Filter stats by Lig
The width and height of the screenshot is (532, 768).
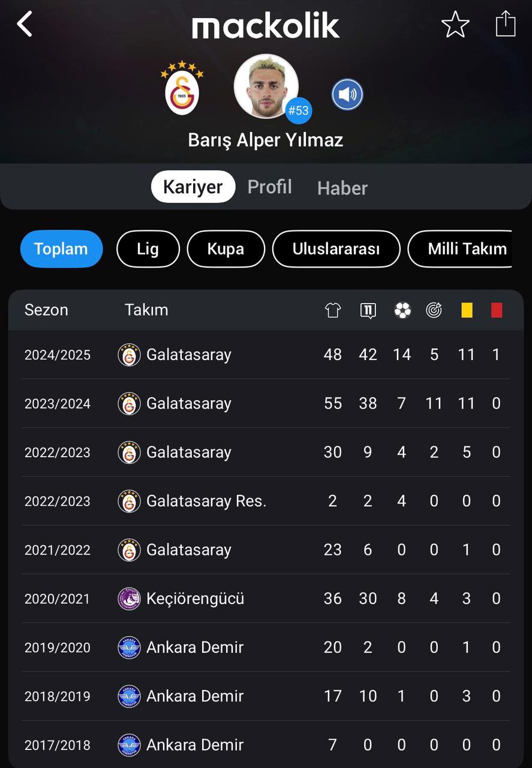pos(148,248)
